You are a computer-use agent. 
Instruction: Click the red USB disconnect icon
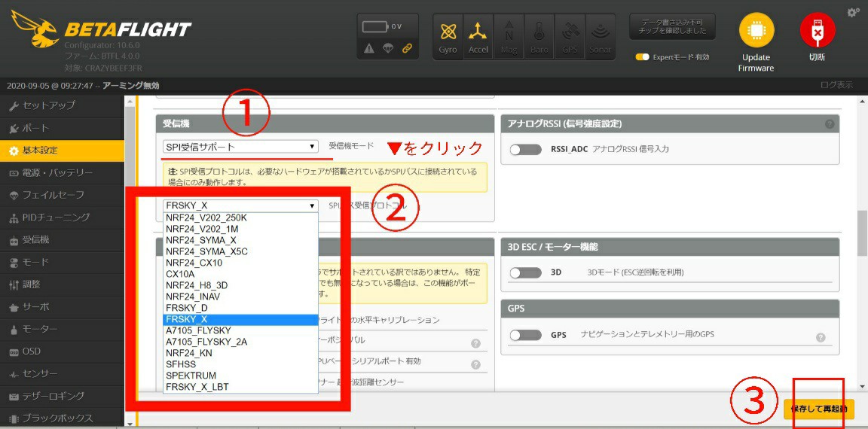click(x=817, y=30)
